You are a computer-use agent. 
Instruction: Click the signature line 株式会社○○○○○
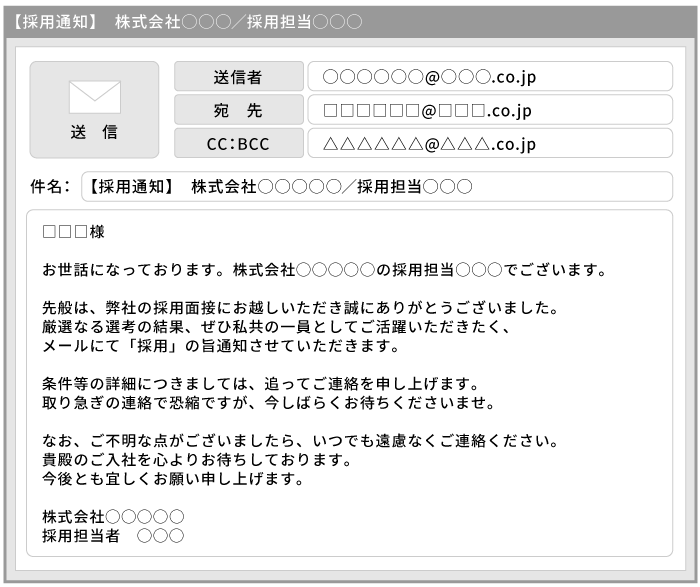113,516
